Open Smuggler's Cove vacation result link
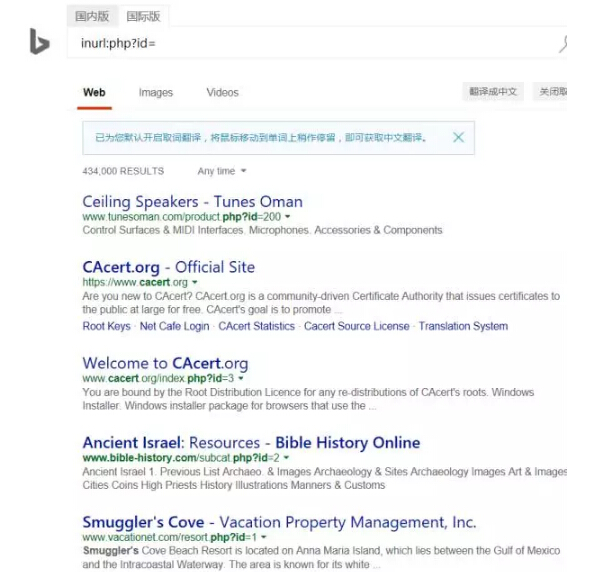 point(279,522)
